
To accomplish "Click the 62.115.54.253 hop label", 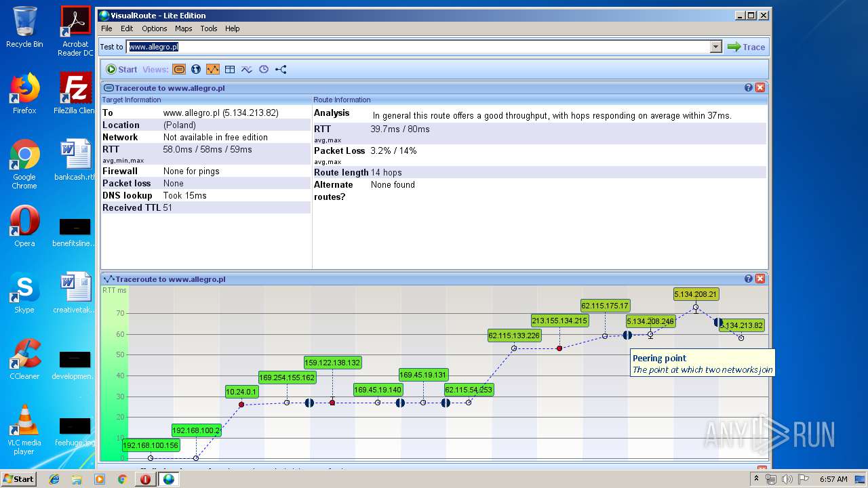I will 469,390.
